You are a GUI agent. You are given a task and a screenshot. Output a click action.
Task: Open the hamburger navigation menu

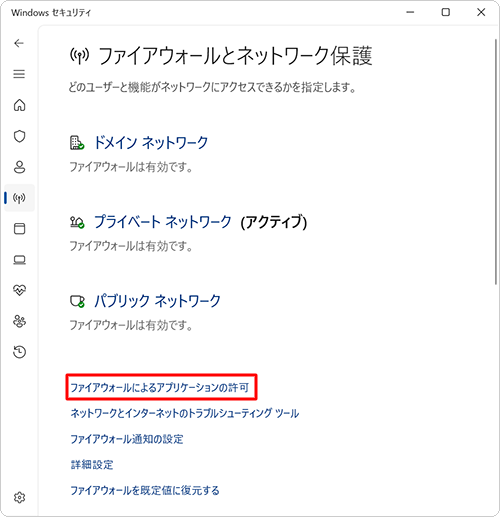pos(19,74)
